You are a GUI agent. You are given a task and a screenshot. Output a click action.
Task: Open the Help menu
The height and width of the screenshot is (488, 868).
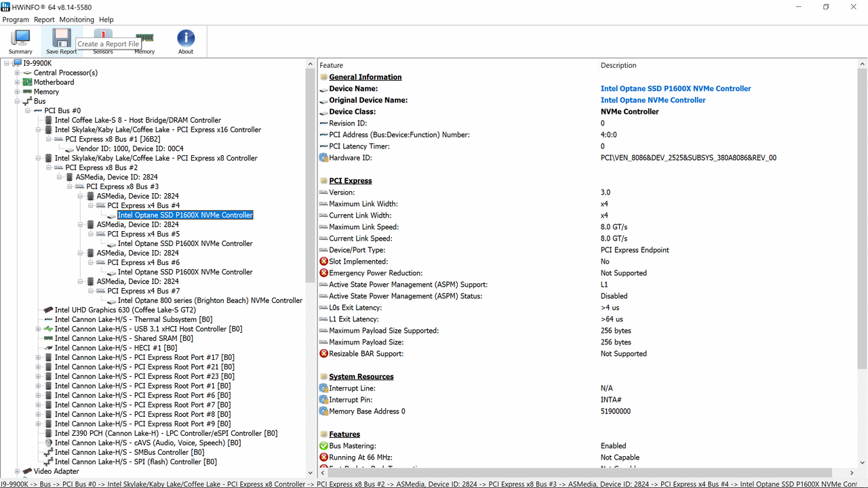coord(106,20)
